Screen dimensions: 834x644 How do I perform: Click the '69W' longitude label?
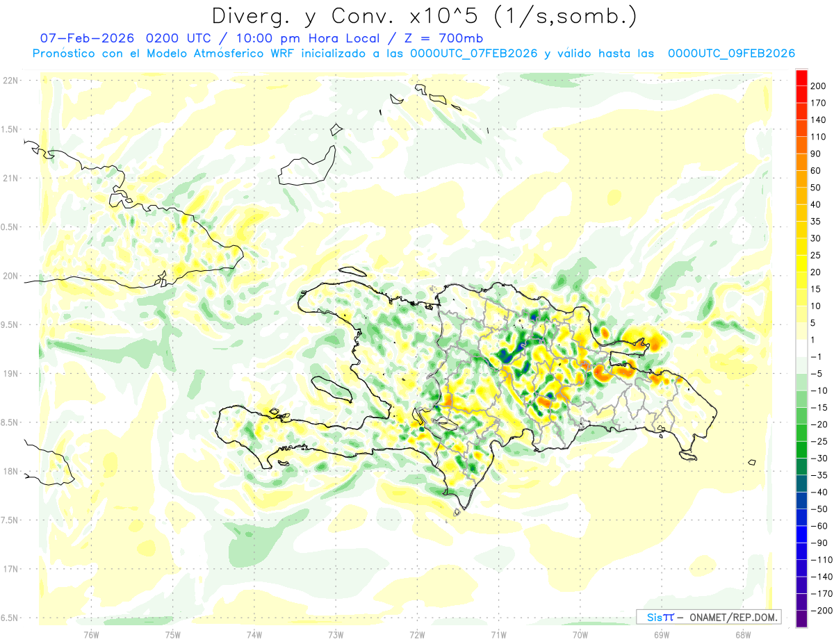[661, 634]
